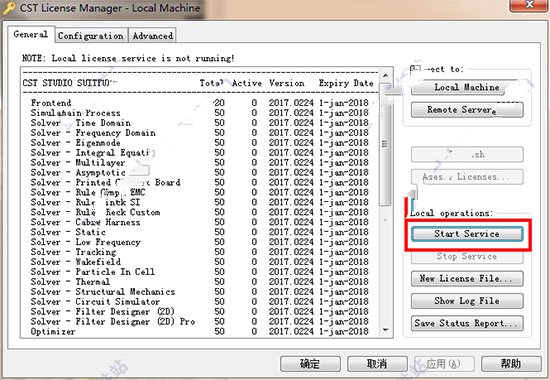Click the Version column header
Viewport: 550px width, 380px height.
(287, 83)
